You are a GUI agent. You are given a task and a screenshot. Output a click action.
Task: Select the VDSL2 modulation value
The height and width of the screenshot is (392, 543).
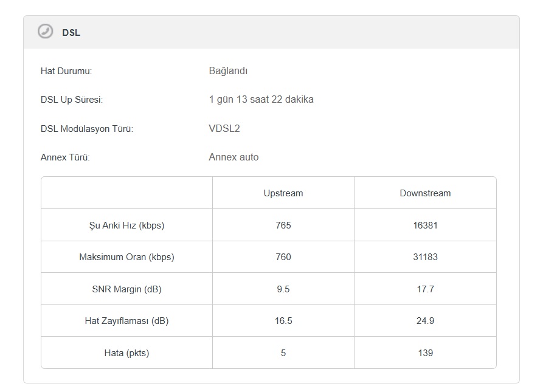224,128
